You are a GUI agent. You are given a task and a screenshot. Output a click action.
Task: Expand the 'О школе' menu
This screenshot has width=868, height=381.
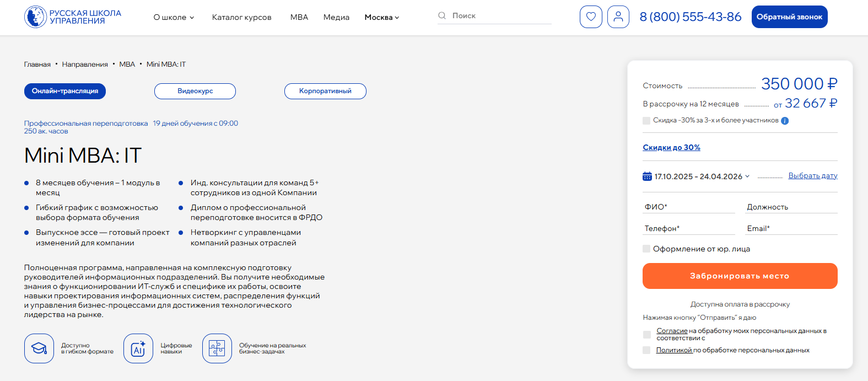point(174,17)
